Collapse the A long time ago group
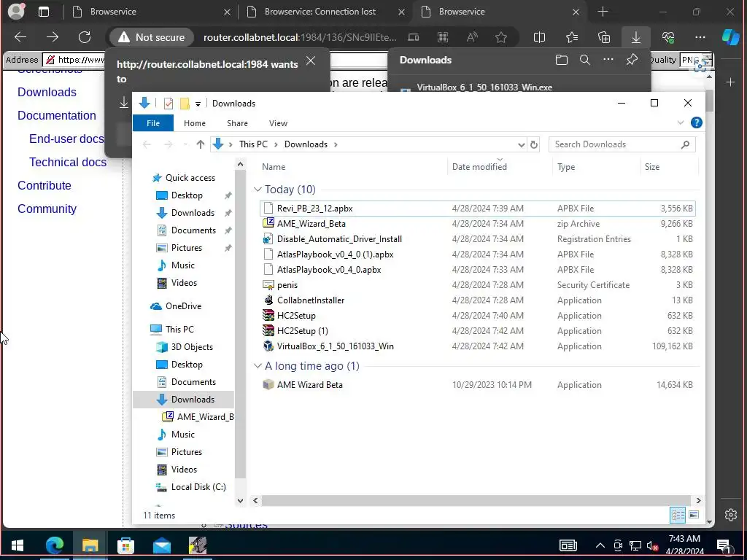This screenshot has height=560, width=747. tap(258, 366)
